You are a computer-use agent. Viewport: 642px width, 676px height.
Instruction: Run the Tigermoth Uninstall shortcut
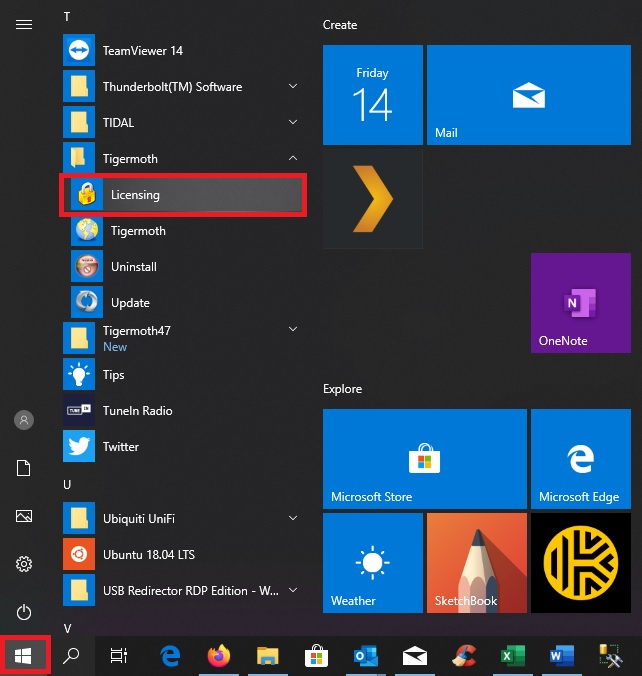click(x=183, y=267)
